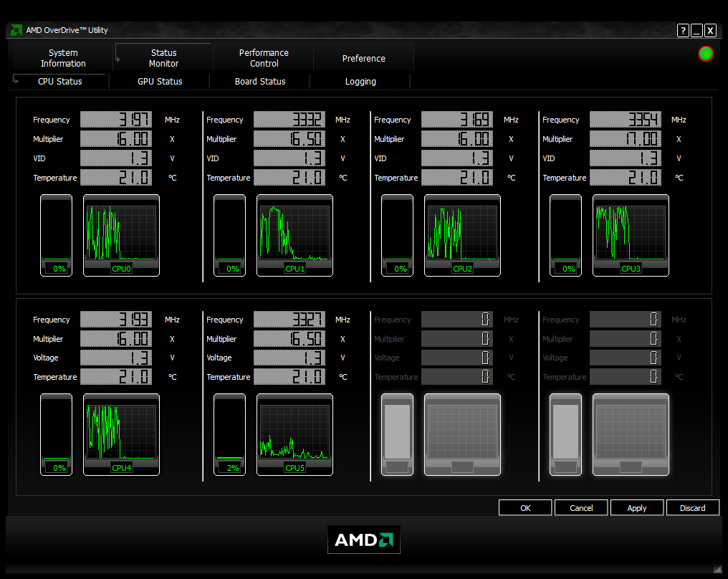Screen dimensions: 728x579
Task: Click CPU2 temperature value 21.0
Action: [457, 178]
